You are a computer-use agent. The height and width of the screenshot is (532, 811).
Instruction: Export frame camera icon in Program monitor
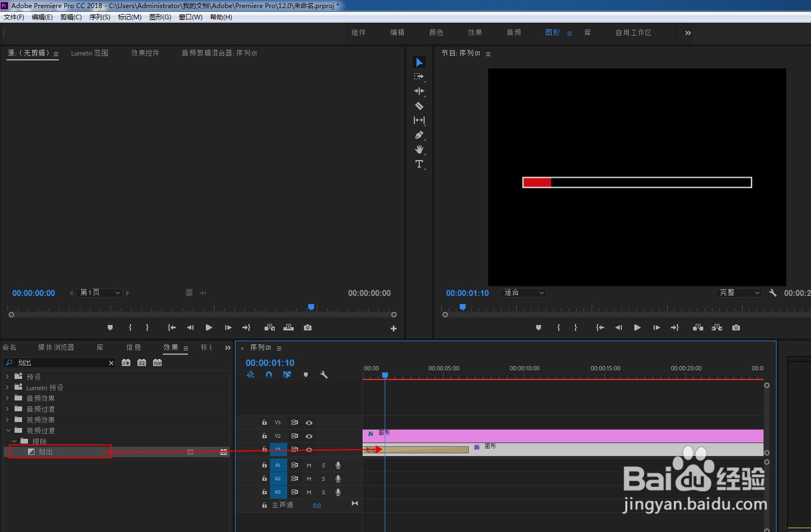[x=736, y=328]
